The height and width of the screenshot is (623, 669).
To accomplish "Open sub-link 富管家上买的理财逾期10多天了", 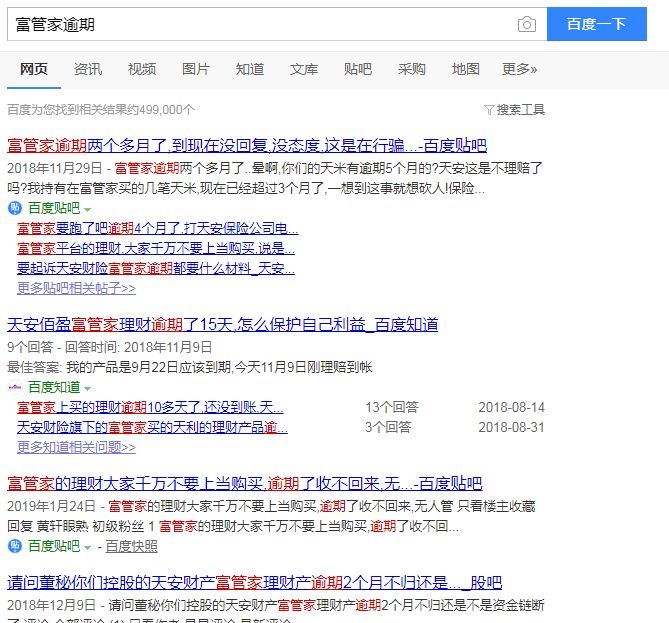I will point(150,407).
